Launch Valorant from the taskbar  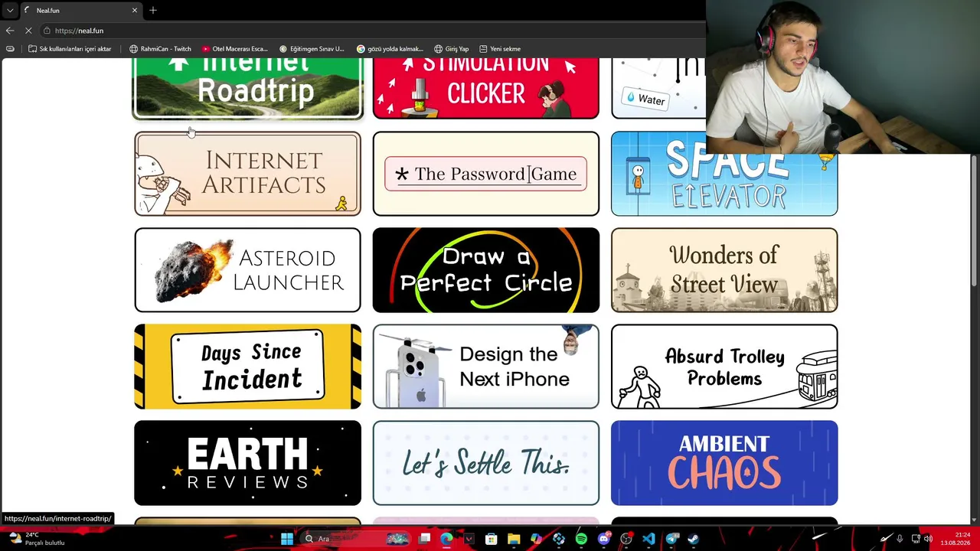(469, 539)
